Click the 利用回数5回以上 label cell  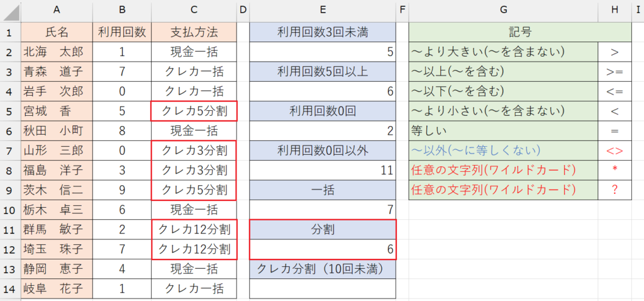(x=323, y=72)
